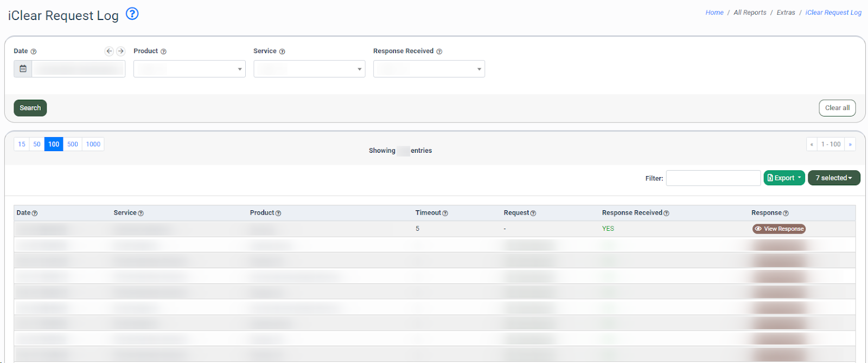Click help icon beside Timeout column header
This screenshot has width=868, height=363.
445,213
